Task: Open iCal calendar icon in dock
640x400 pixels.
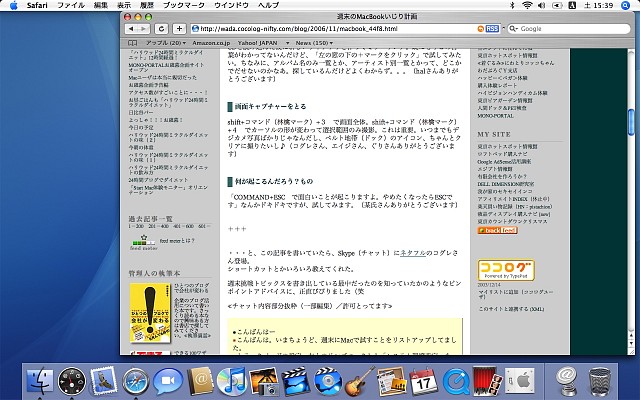Action: point(424,380)
